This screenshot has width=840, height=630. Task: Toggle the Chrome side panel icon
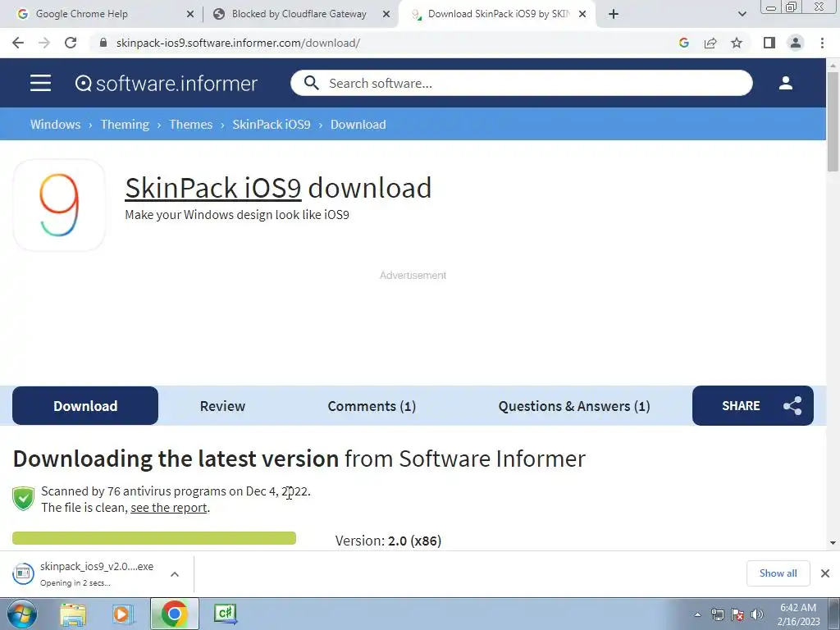click(x=769, y=43)
